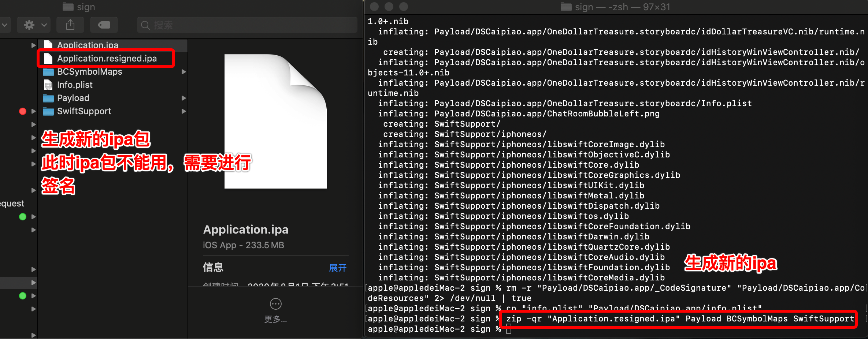Click the Application.resigned.ipa file icon

click(48, 58)
